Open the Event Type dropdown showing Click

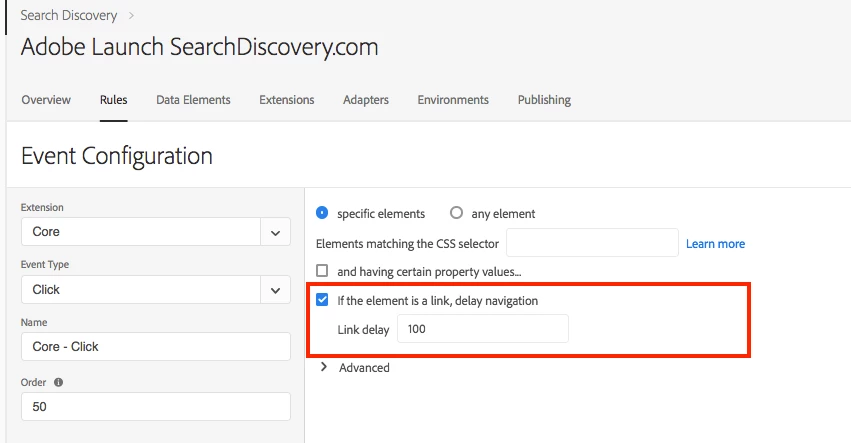pos(156,289)
